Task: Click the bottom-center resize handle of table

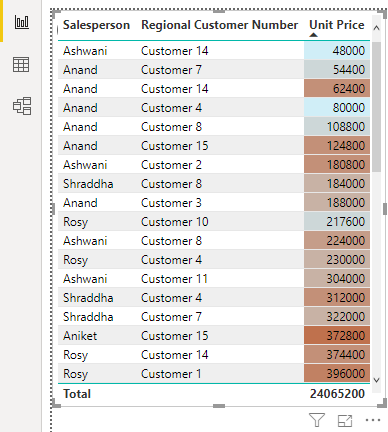Action: tap(219, 406)
